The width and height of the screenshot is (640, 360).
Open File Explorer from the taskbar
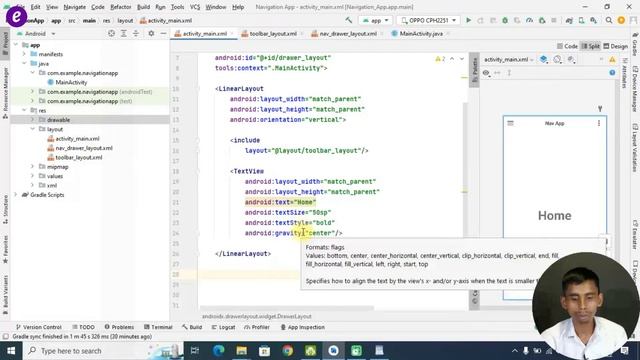pyautogui.click(x=242, y=351)
